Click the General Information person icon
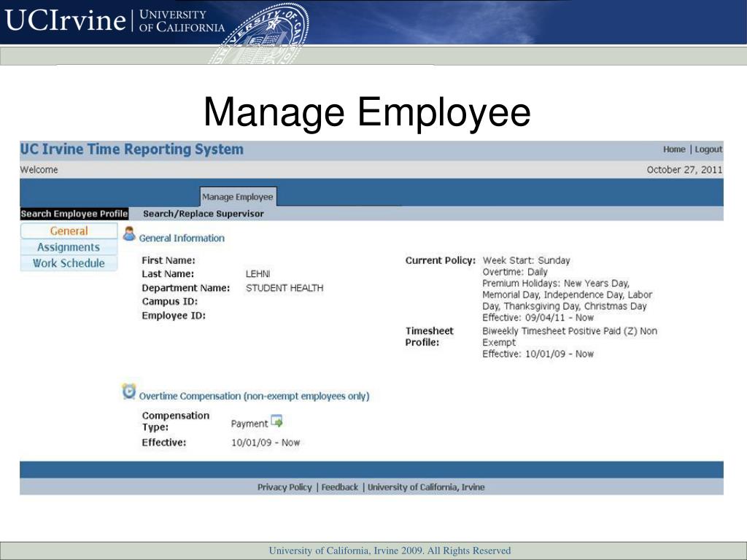Image resolution: width=747 pixels, height=560 pixels. (129, 234)
